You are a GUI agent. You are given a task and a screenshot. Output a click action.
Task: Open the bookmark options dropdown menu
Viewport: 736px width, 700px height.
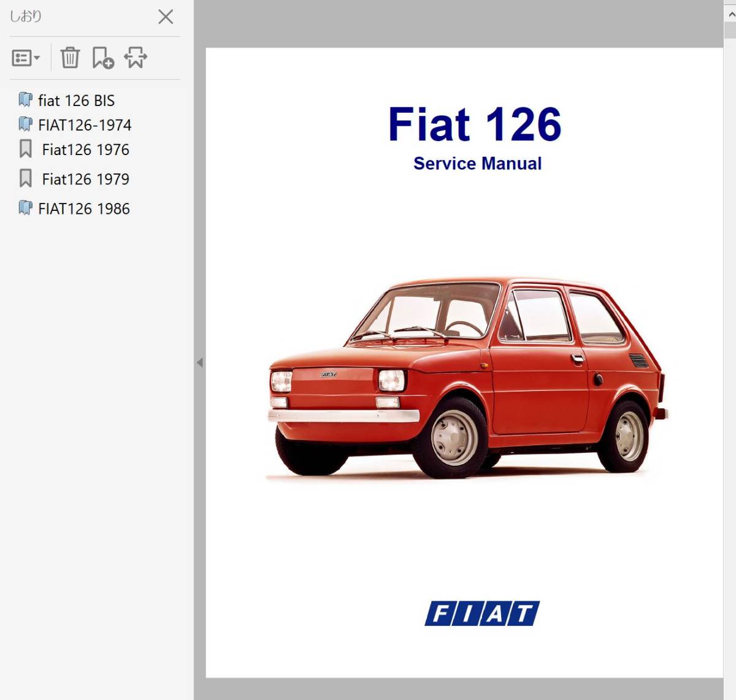pyautogui.click(x=26, y=58)
